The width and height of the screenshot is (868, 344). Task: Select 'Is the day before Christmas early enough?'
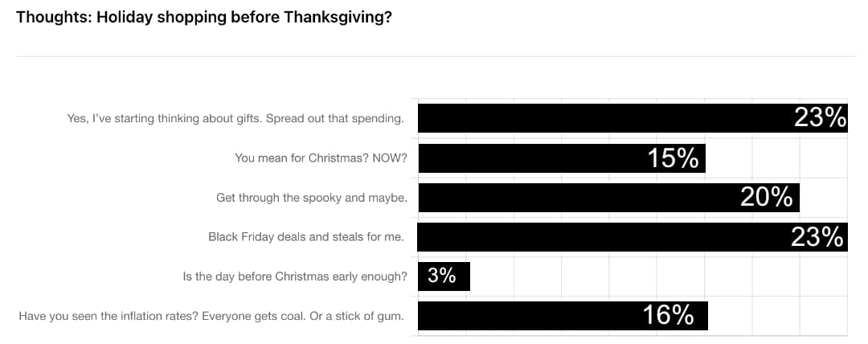coord(295,276)
